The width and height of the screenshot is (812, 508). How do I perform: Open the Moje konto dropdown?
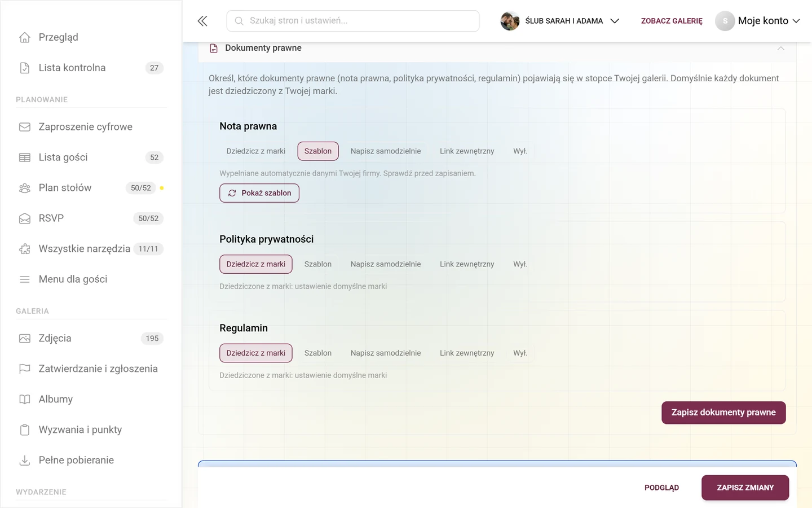(x=758, y=21)
